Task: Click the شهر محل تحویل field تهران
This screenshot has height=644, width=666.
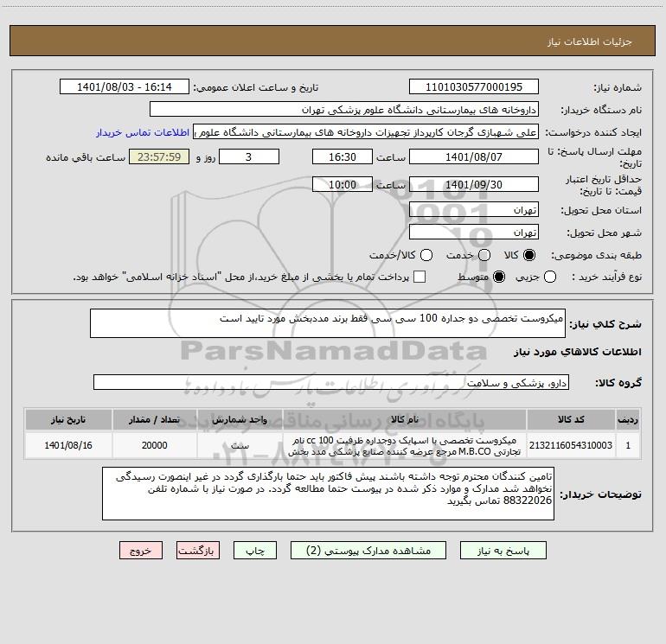Action: [x=474, y=232]
